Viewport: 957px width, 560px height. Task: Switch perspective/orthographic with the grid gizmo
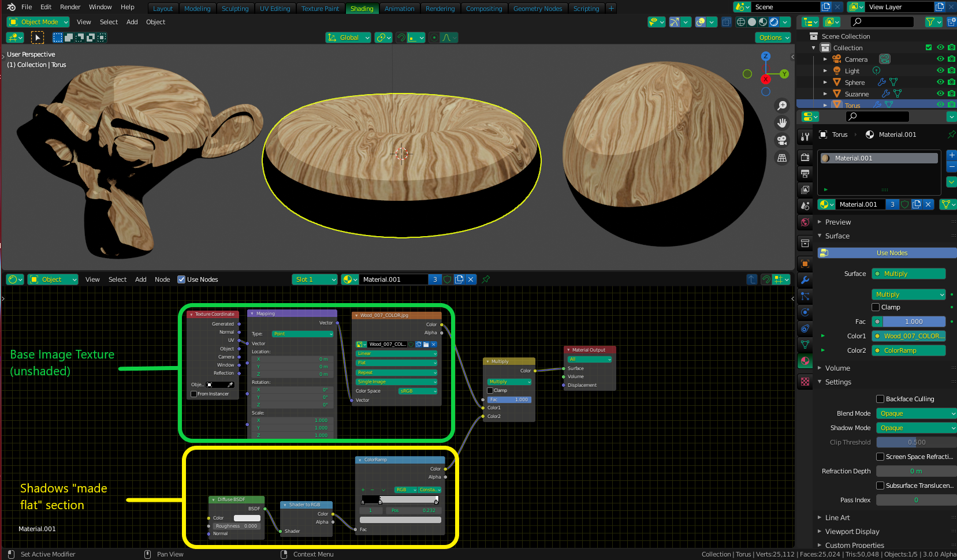click(x=782, y=158)
